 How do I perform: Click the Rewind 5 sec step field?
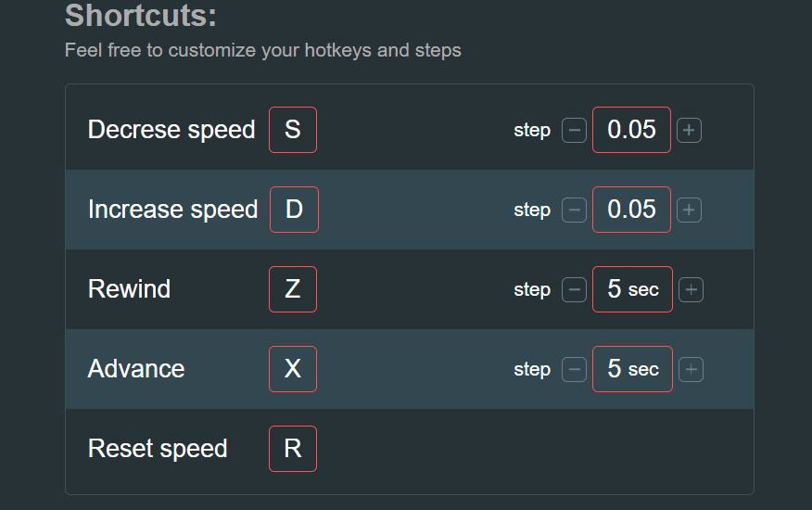click(x=632, y=289)
